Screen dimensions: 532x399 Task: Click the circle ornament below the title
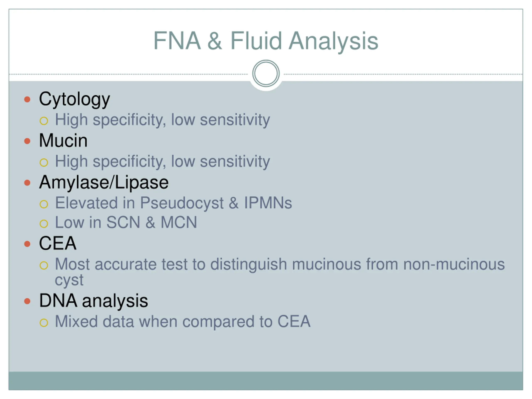266,73
